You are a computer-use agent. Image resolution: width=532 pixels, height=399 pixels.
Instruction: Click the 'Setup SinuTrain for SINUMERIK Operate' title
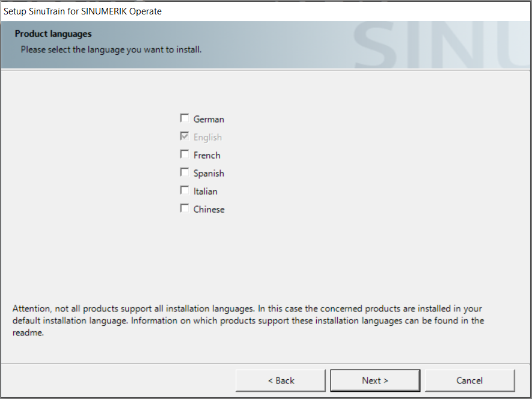(82, 11)
